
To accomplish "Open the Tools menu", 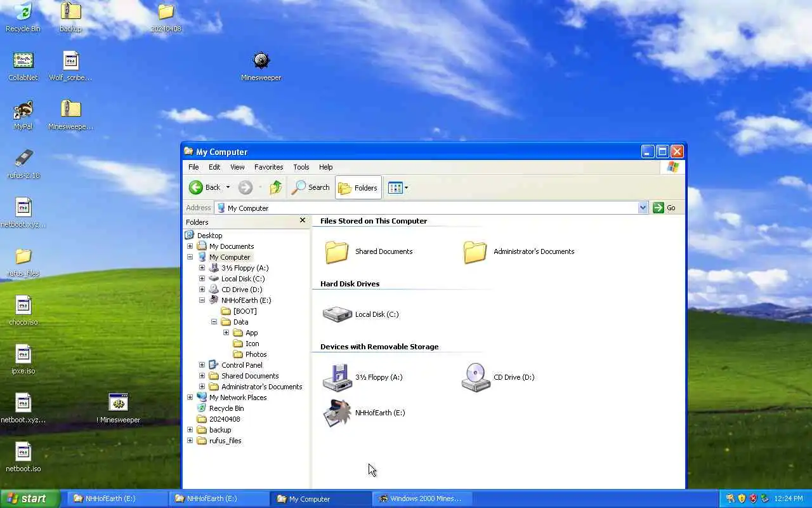I will pyautogui.click(x=301, y=167).
